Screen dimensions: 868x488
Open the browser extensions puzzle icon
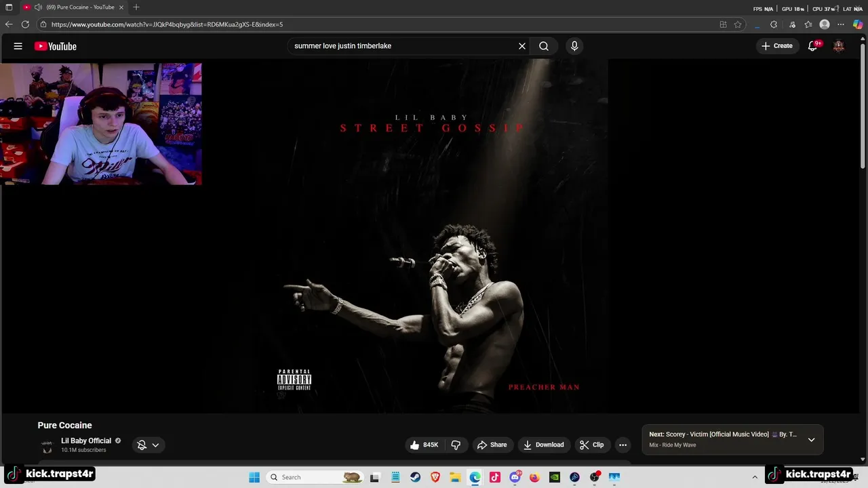[774, 24]
